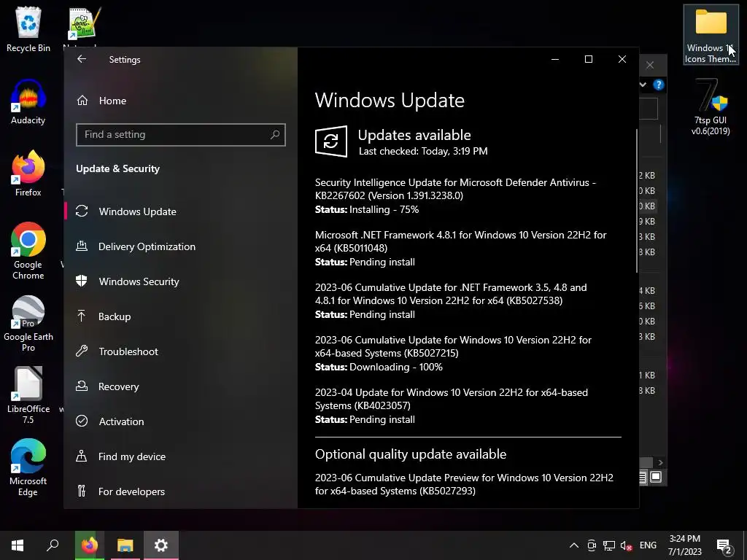
Task: Click the help icon in the background Explorer window
Action: (659, 85)
